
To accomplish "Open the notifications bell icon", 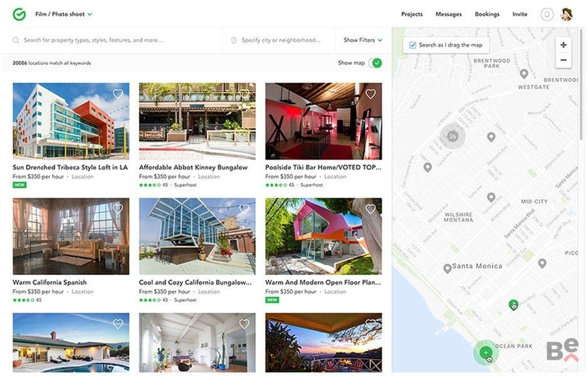I will click(547, 14).
